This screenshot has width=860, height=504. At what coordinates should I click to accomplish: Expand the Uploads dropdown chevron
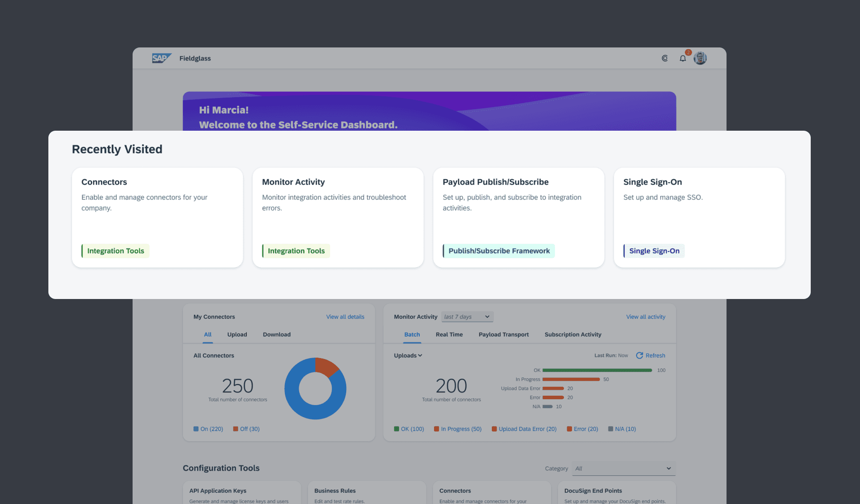(420, 355)
